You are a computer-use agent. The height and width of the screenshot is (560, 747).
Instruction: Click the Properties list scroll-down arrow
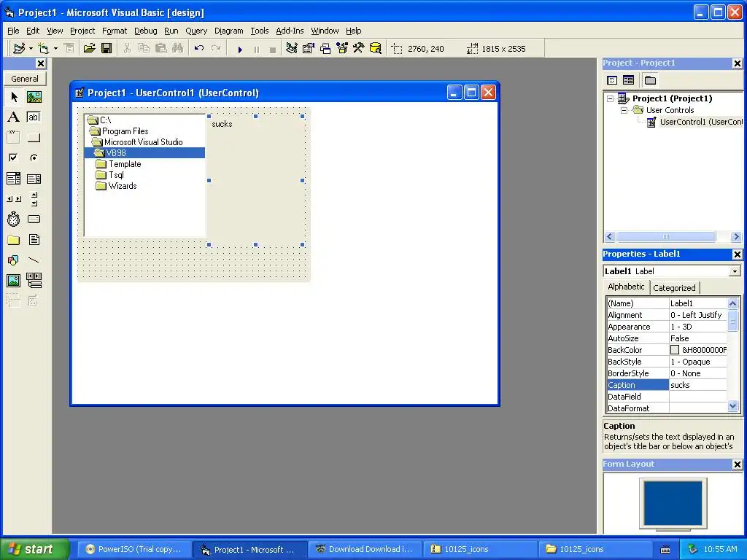(732, 406)
